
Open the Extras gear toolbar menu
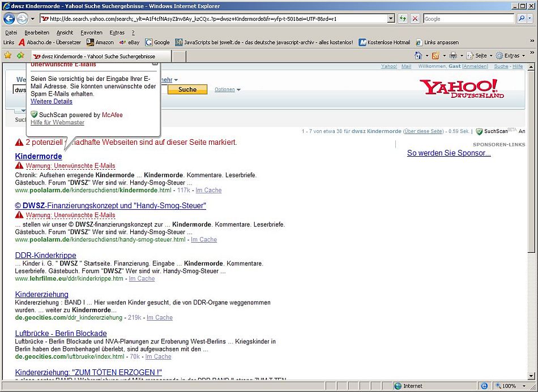510,55
